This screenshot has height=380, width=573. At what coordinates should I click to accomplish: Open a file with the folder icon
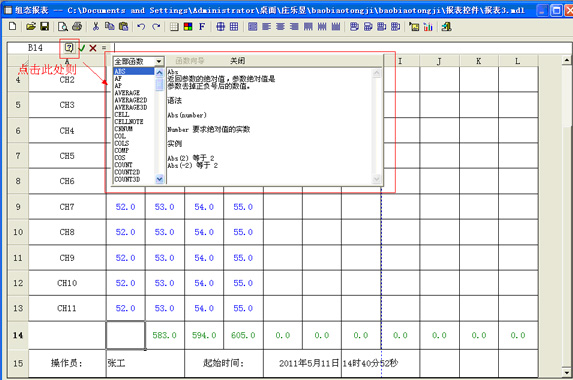(31, 26)
